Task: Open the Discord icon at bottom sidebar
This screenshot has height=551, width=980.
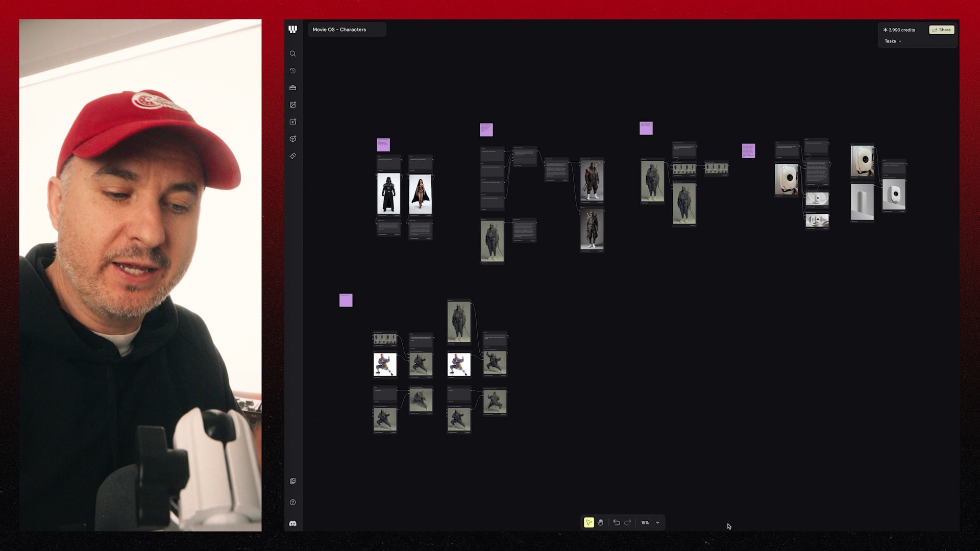Action: pyautogui.click(x=292, y=521)
